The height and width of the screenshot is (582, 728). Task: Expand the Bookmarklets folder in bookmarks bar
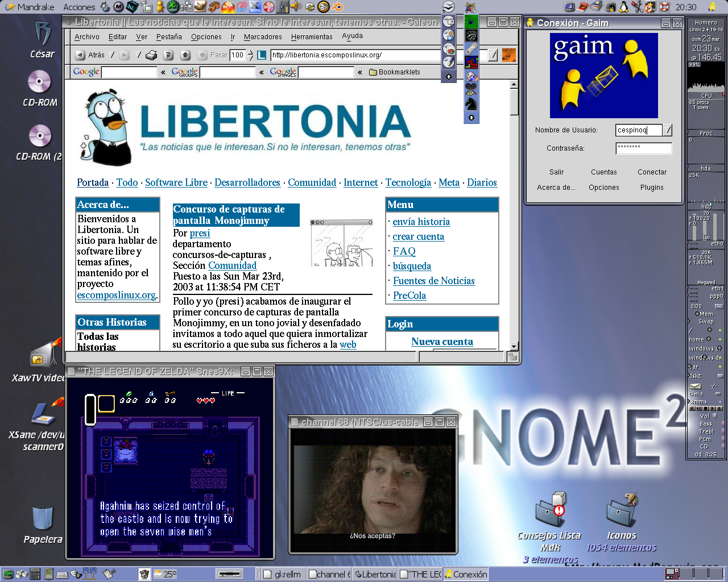[x=395, y=72]
